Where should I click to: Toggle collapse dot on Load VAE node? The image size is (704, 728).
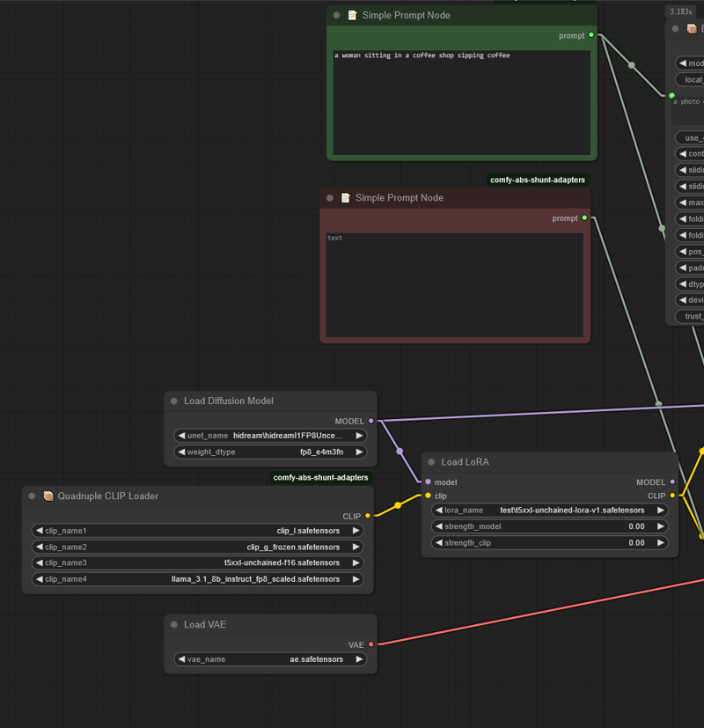tap(174, 624)
